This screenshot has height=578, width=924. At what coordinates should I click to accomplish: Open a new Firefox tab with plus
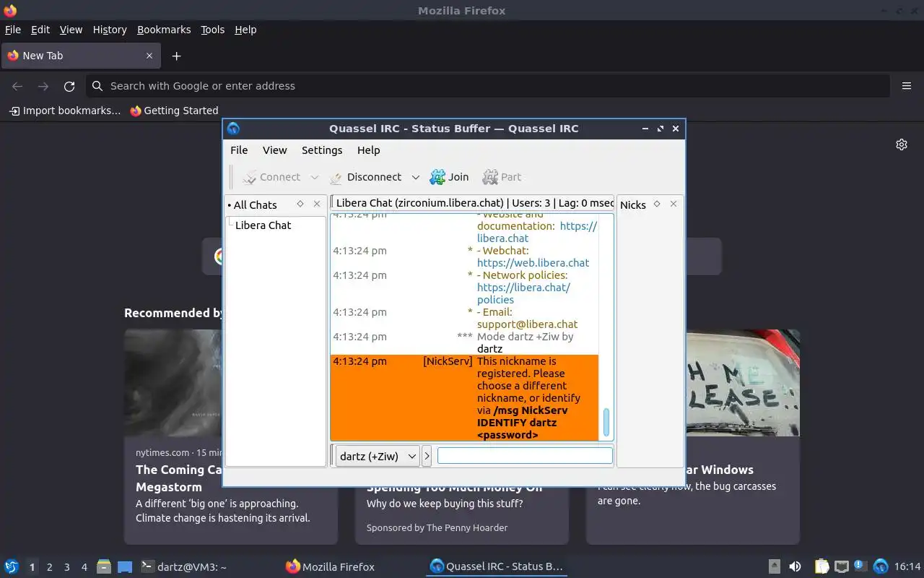pos(176,56)
